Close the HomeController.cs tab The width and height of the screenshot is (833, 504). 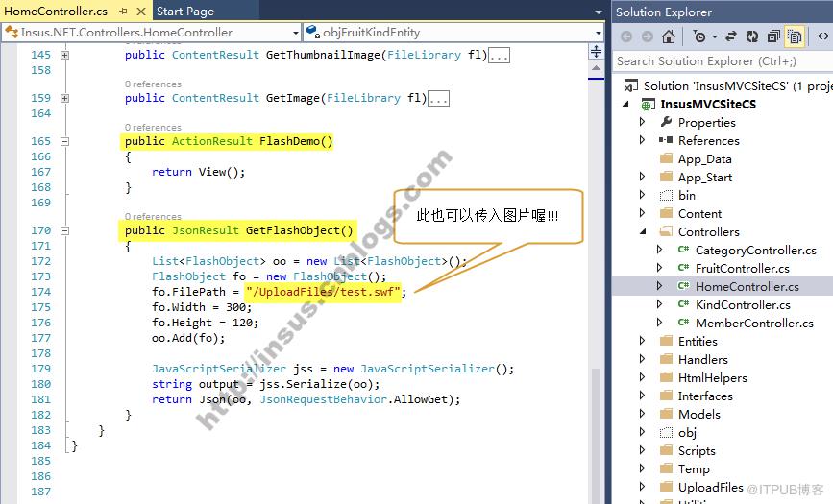tap(141, 12)
